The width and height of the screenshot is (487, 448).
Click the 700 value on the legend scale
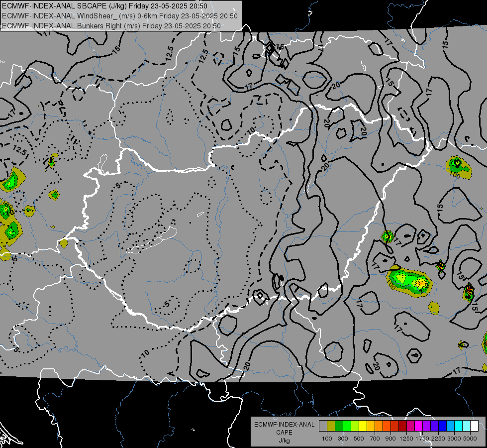(375, 439)
